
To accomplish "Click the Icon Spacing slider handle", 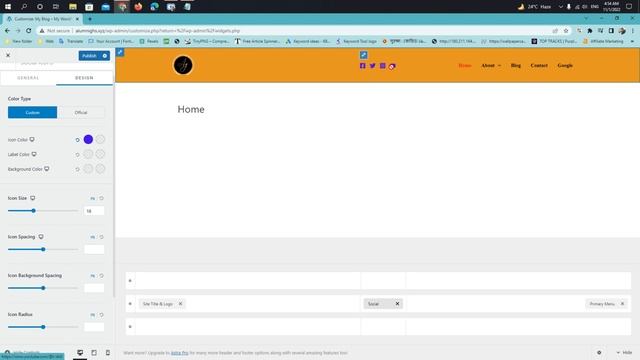I will (43, 249).
